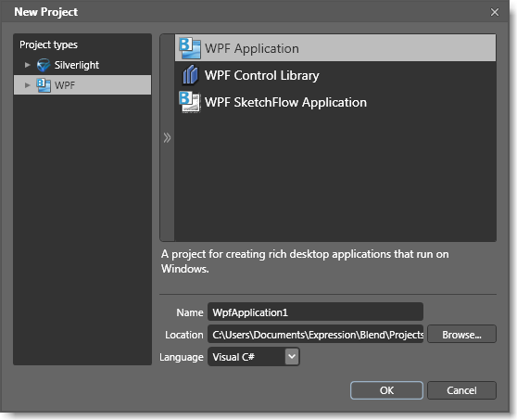This screenshot has width=517, height=420.
Task: Click the Name field label
Action: tap(190, 312)
